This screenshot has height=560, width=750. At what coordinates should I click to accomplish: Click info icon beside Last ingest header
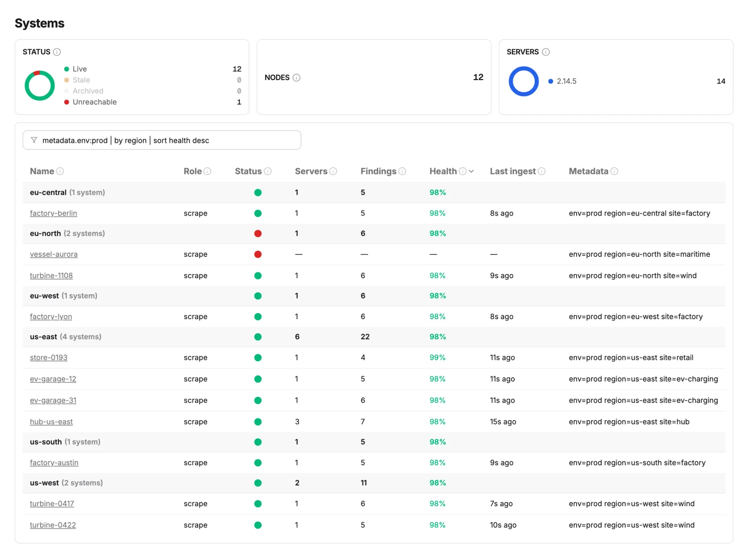pos(541,172)
